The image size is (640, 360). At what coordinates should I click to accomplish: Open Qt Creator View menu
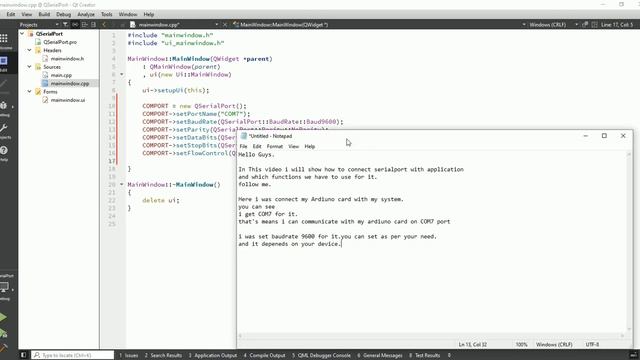point(27,14)
